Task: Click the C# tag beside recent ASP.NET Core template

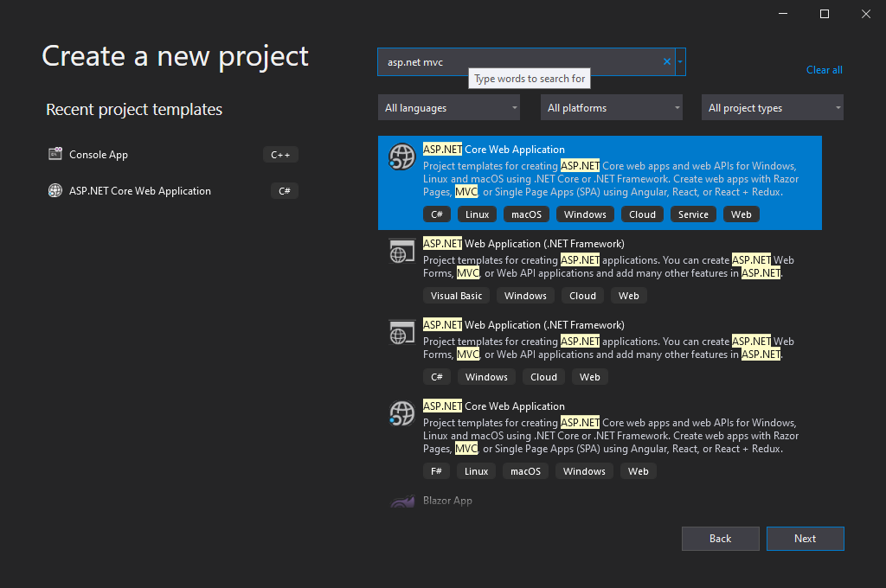Action: tap(284, 191)
